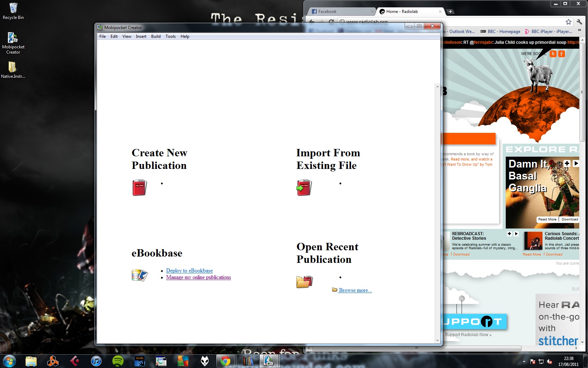Open the Tools menu

click(x=170, y=36)
